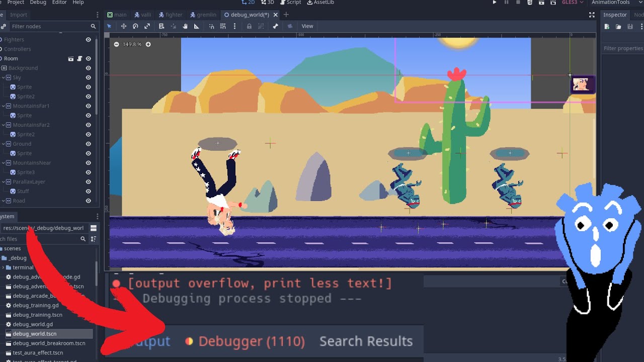The height and width of the screenshot is (362, 644).
Task: Switch to the gremlin scene tab
Action: (203, 15)
